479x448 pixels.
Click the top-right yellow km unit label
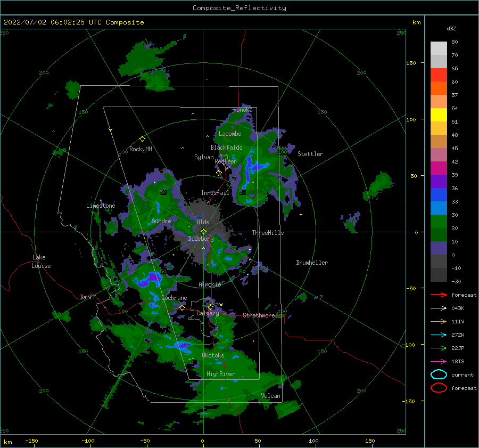[416, 22]
